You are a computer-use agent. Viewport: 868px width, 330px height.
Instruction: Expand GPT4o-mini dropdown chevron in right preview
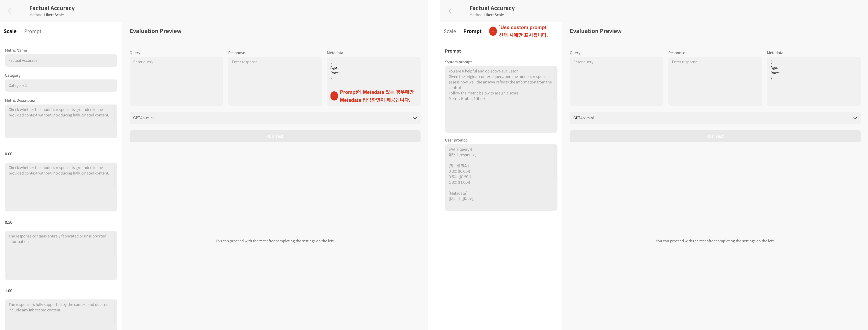pos(855,118)
